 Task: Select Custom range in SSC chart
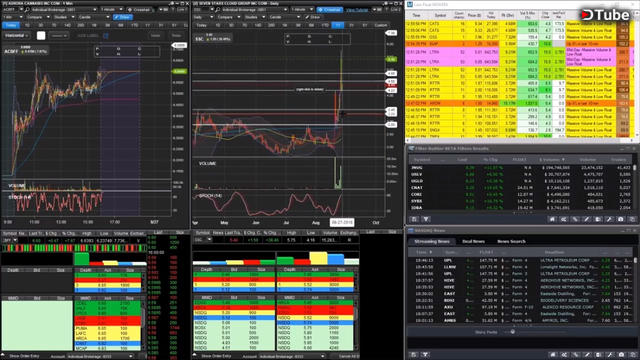pyautogui.click(x=380, y=25)
